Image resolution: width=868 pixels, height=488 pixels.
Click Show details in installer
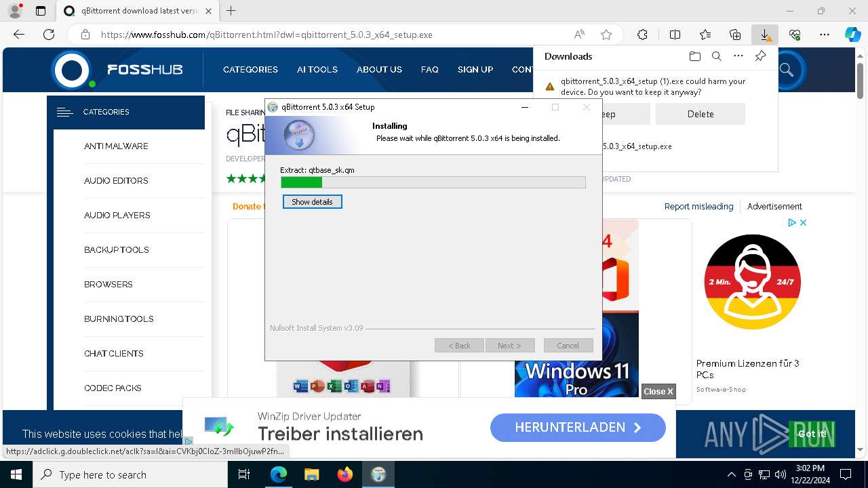(x=312, y=202)
